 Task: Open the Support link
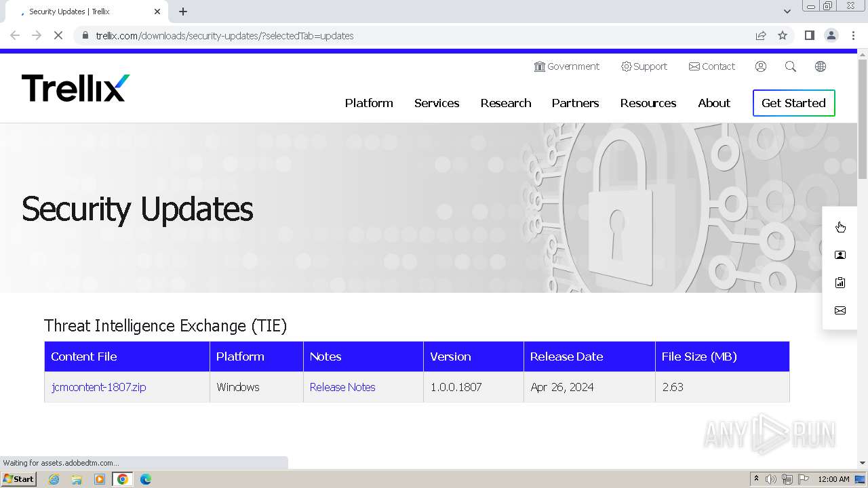click(644, 66)
